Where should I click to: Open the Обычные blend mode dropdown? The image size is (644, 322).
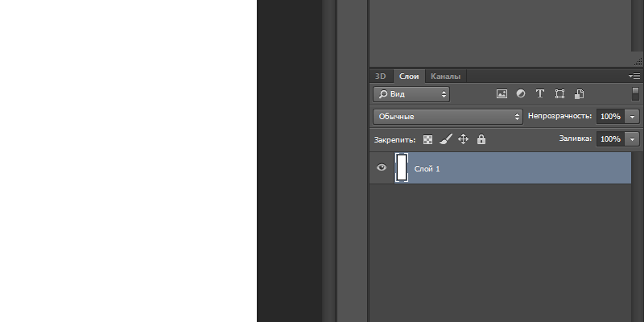448,117
